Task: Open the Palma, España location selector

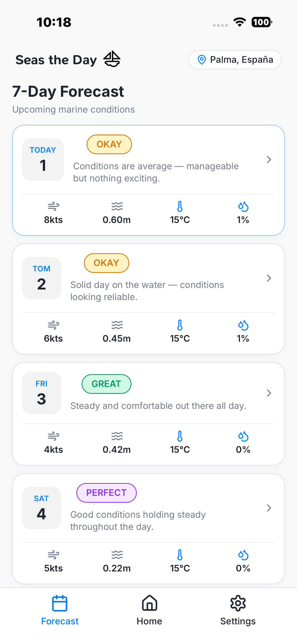Action: coord(235,60)
